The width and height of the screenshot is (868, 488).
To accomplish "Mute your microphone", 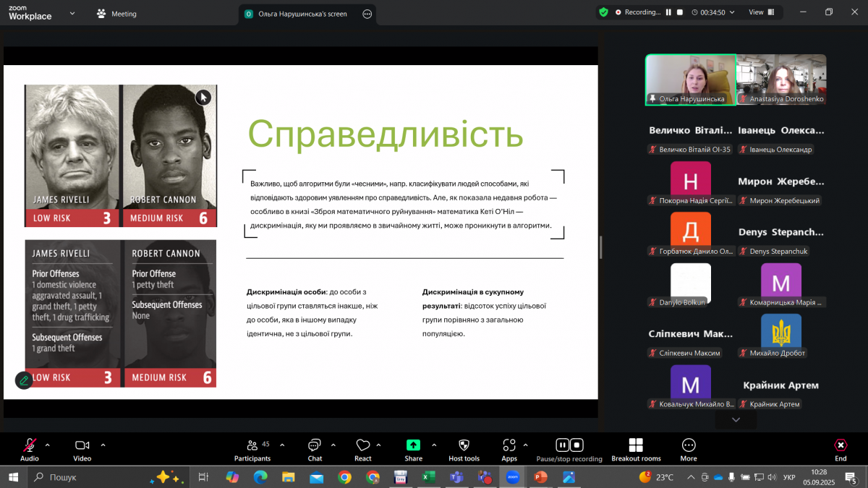I will 29,445.
